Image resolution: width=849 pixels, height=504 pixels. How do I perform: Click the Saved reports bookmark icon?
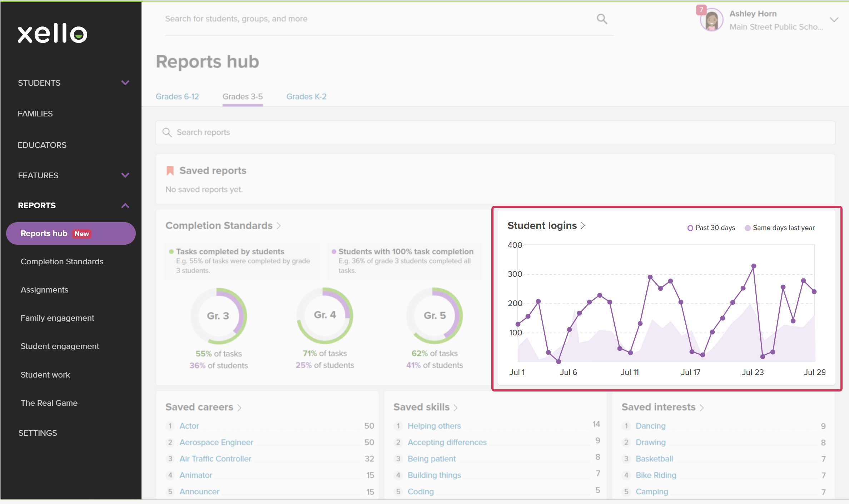(x=170, y=171)
